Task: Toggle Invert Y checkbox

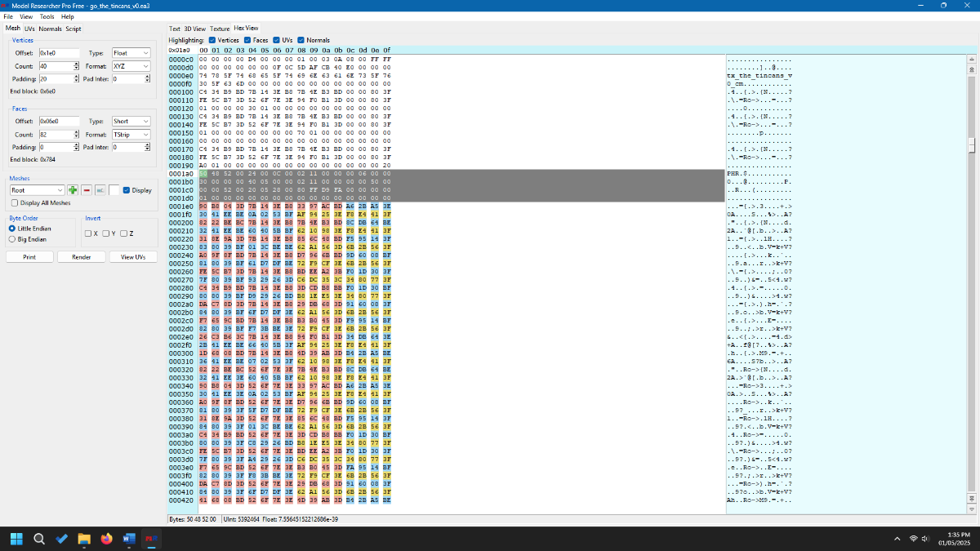Action: click(x=106, y=233)
